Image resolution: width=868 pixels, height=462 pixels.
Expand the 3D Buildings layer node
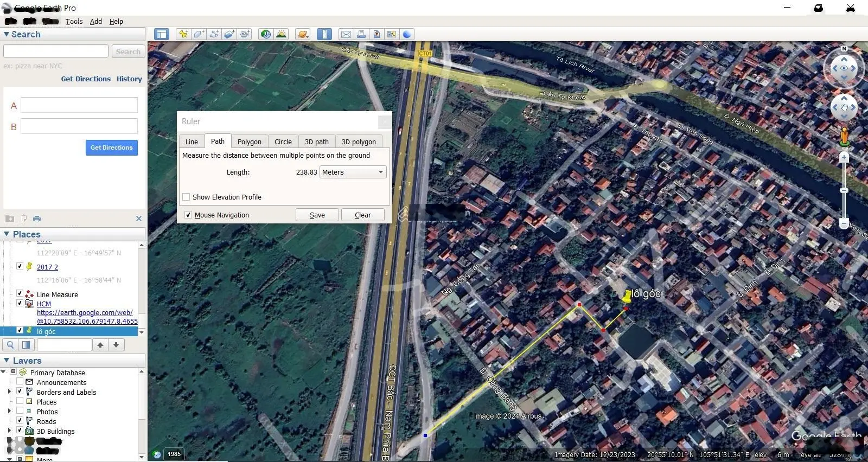[x=9, y=431]
